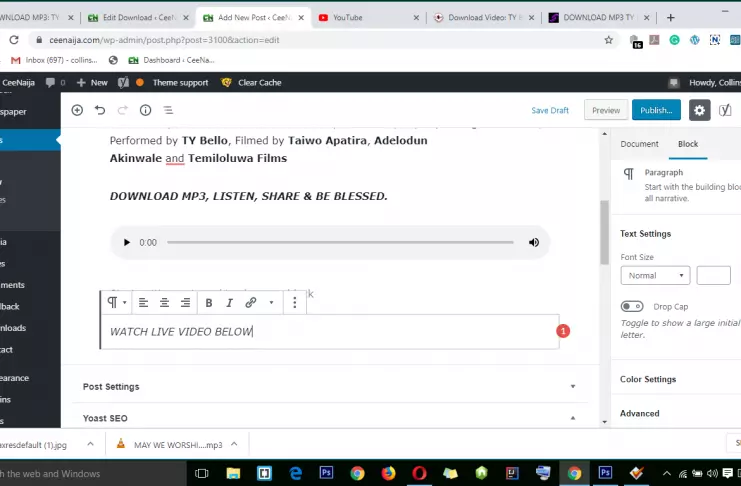
Task: Open Firefox from the taskbar
Action: coord(388,473)
